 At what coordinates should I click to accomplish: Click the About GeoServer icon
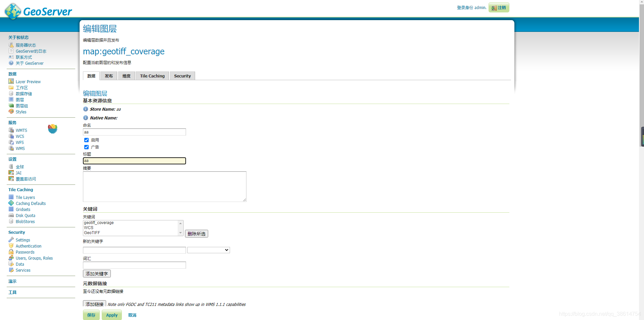(11, 63)
